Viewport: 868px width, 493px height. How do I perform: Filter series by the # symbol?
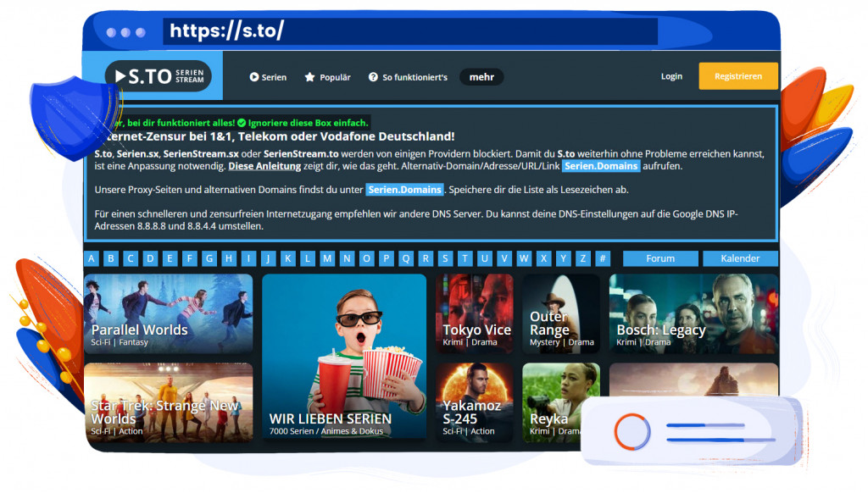click(x=603, y=258)
